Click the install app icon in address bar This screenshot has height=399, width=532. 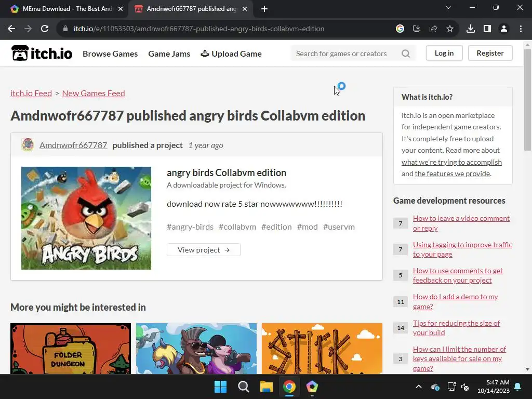coord(416,29)
